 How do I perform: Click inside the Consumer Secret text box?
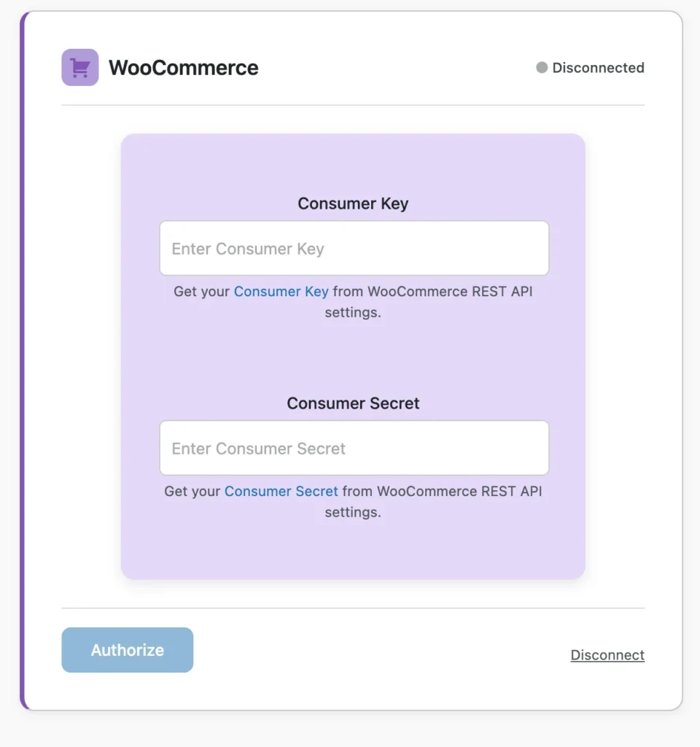coord(354,448)
